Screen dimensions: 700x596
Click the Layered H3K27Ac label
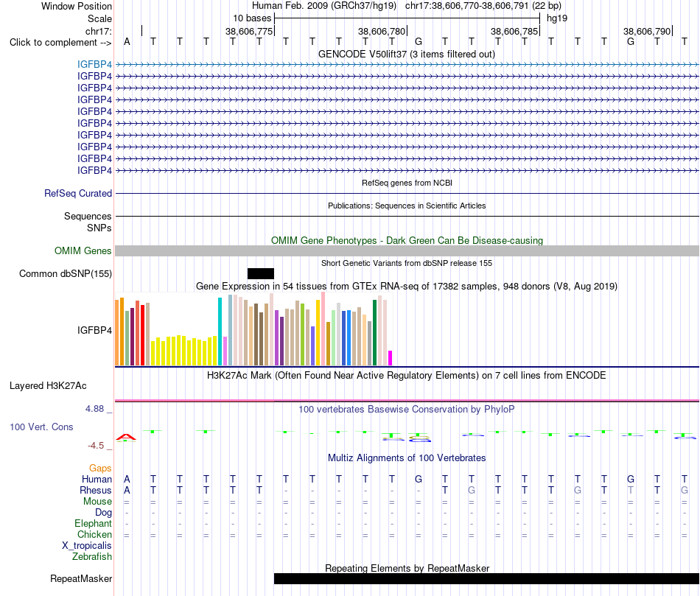click(48, 386)
